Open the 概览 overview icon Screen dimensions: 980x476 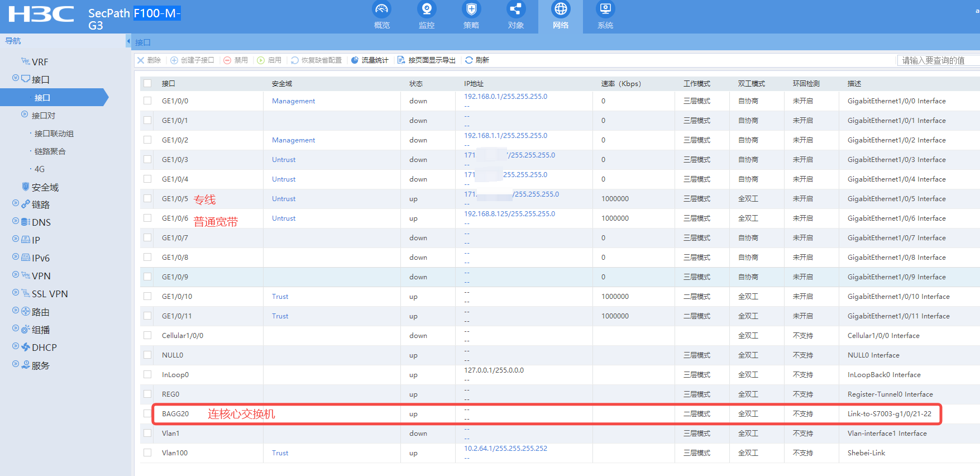click(x=382, y=9)
